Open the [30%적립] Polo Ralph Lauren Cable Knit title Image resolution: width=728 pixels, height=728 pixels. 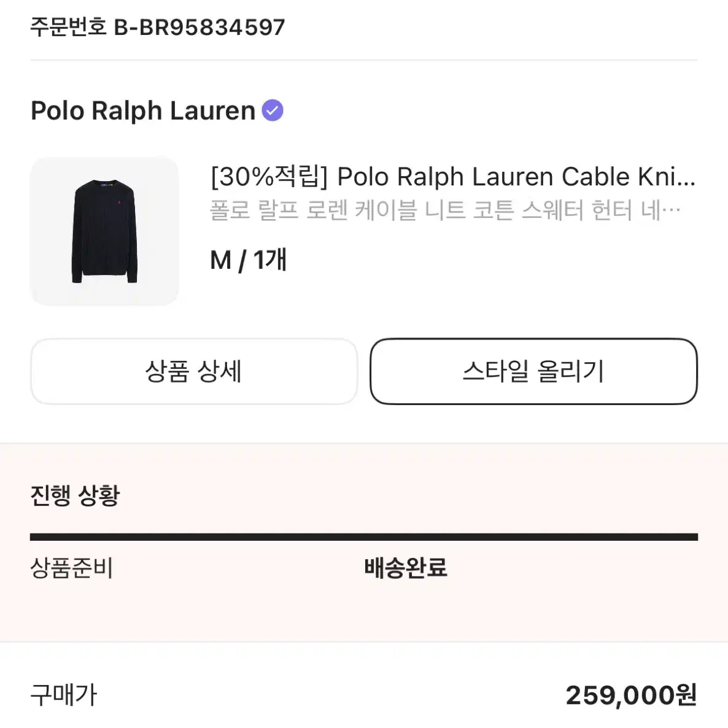point(453,177)
